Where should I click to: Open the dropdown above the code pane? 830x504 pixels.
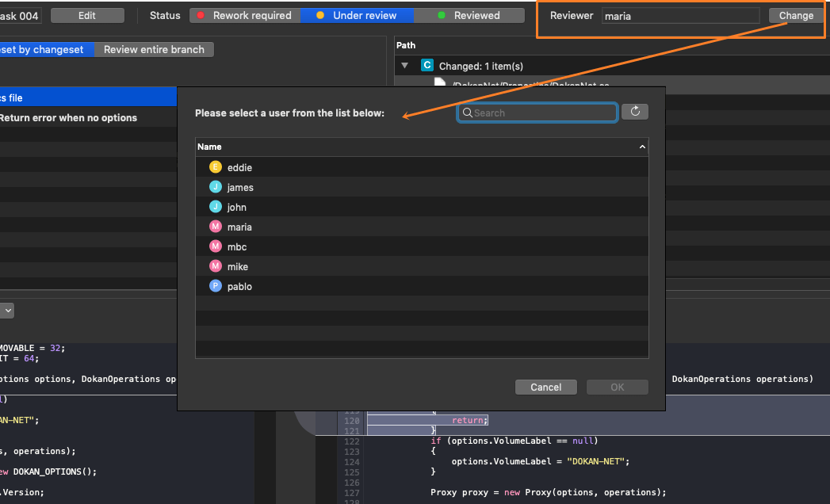[x=7, y=311]
